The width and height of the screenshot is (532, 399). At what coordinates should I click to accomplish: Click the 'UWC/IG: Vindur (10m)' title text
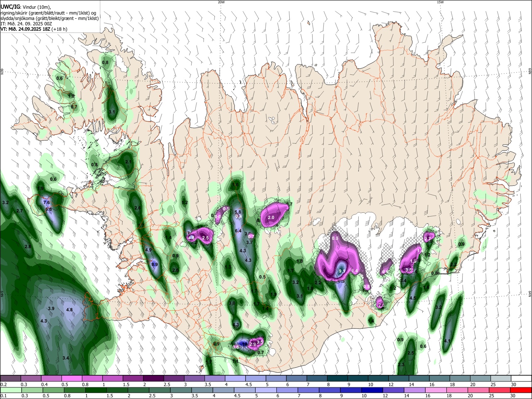(x=26, y=7)
